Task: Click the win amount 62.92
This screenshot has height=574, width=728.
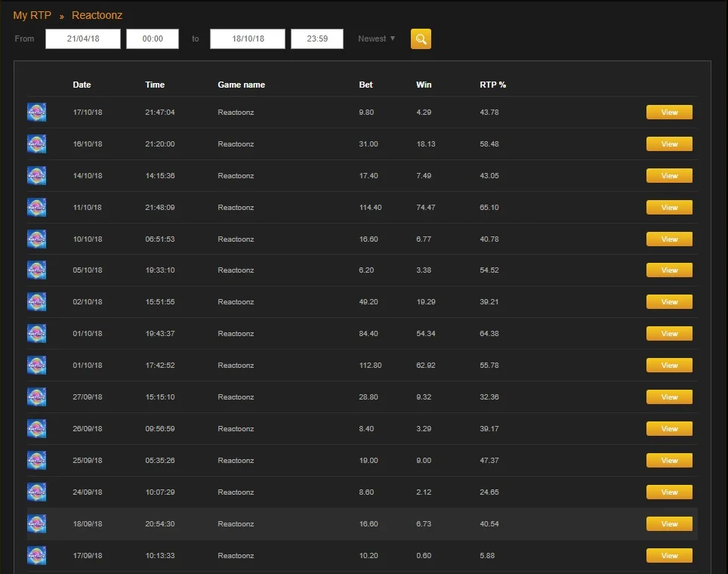Action: [x=426, y=365]
